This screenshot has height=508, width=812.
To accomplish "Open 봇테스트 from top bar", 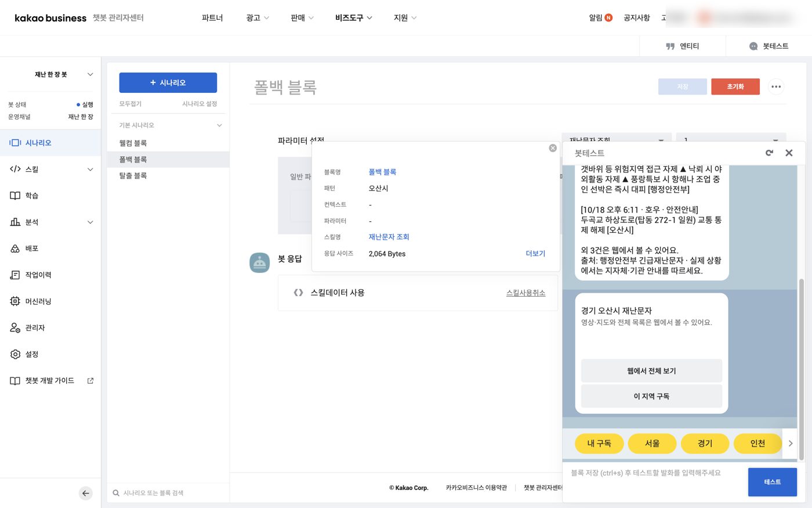I will click(x=768, y=46).
